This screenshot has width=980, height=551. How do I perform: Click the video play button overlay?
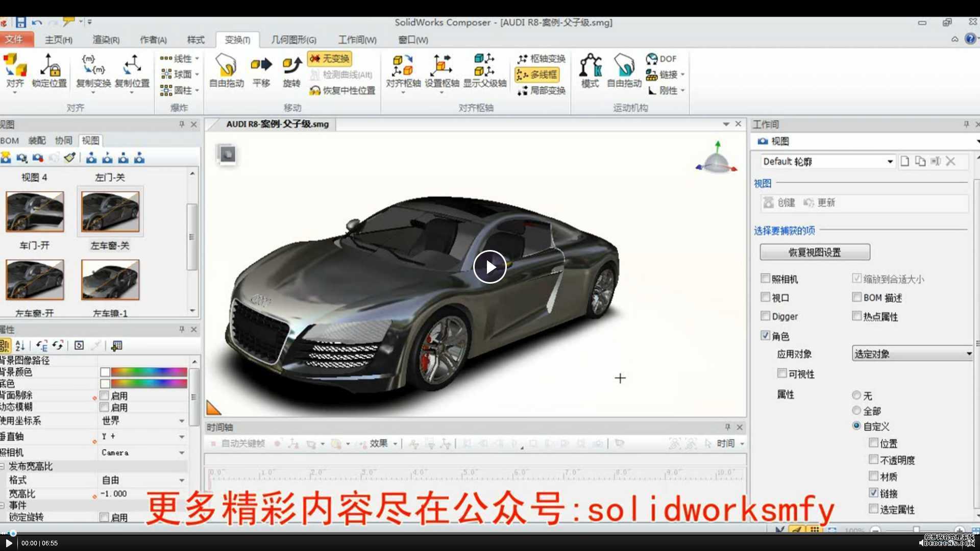click(x=489, y=267)
